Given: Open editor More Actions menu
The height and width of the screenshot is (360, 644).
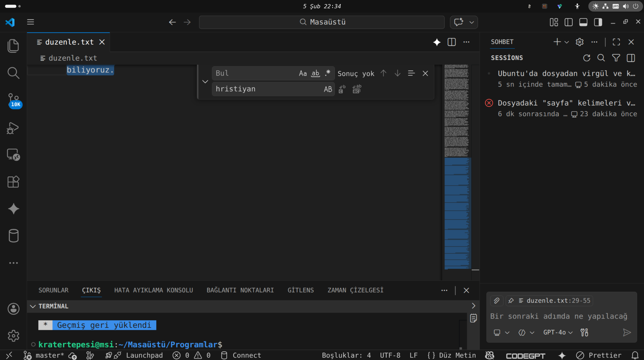Looking at the screenshot, I should pyautogui.click(x=466, y=42).
